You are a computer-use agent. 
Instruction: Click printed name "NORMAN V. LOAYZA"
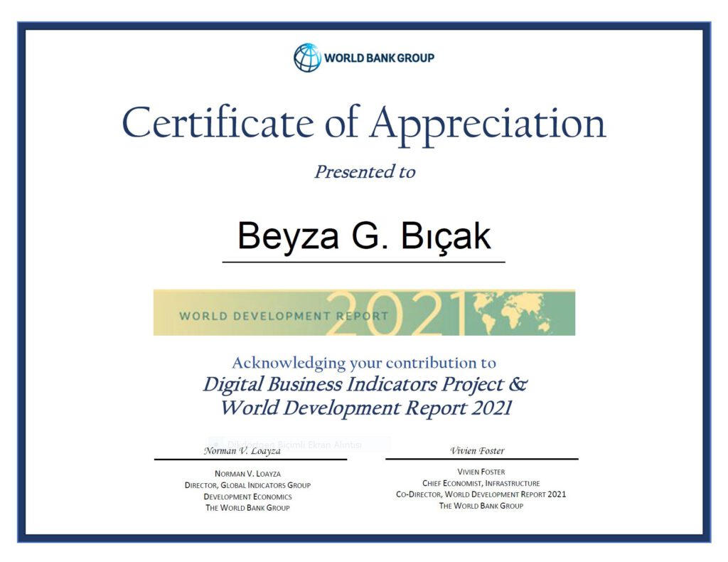[x=247, y=474]
